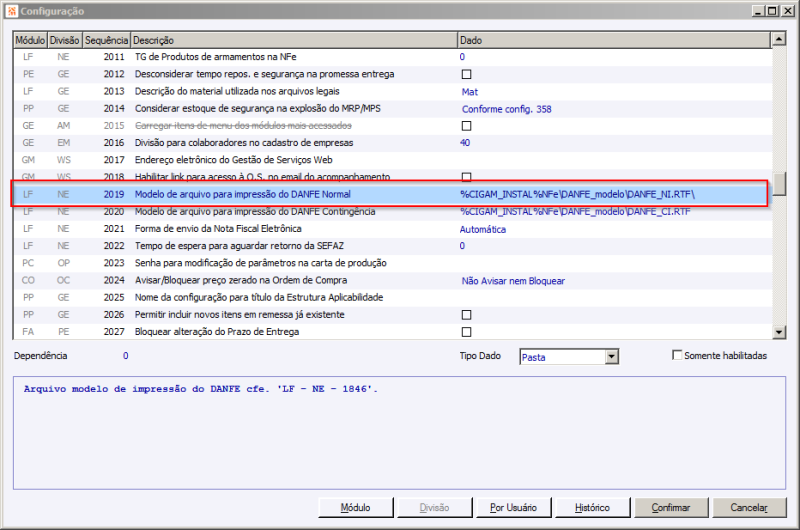Screen dimensions: 800x530
Task: Click the vertical scrollbar thumb of the list
Action: [x=779, y=184]
